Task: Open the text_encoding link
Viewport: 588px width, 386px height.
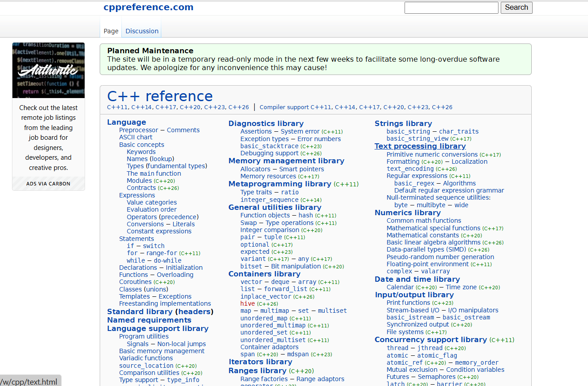Action: pyautogui.click(x=410, y=169)
